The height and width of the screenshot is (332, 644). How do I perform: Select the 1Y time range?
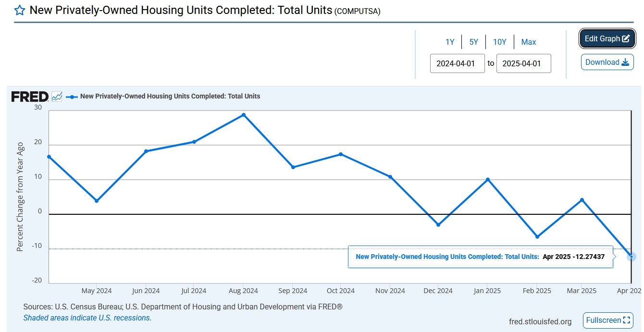pos(450,42)
